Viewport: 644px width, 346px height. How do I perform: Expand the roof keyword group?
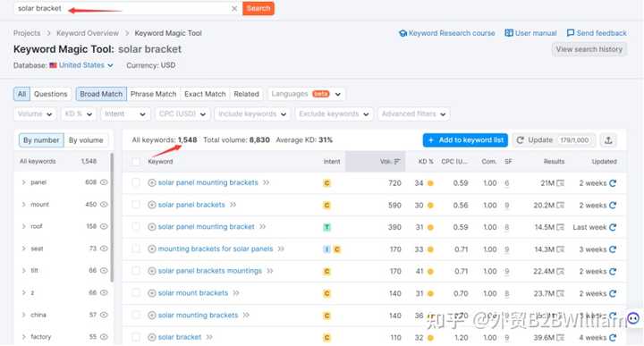pyautogui.click(x=23, y=226)
